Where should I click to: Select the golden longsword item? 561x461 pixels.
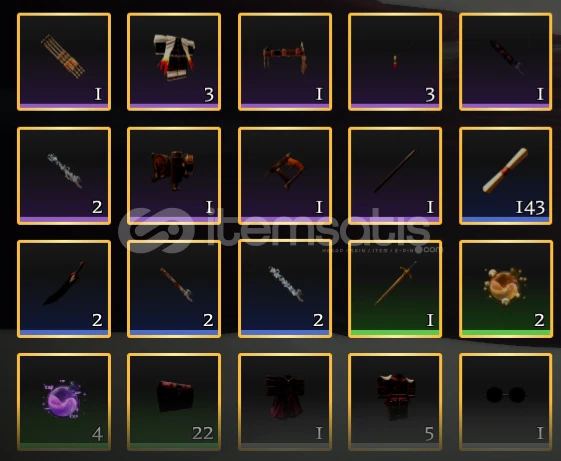[x=395, y=289]
